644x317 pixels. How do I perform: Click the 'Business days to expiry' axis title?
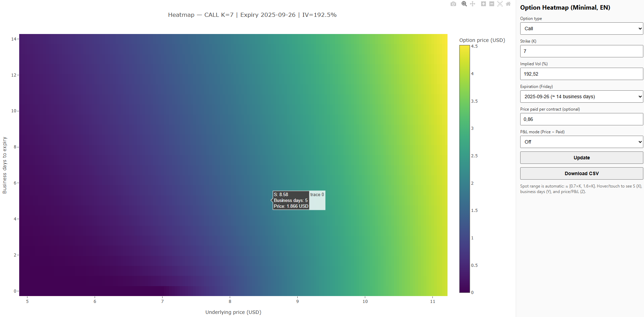click(5, 165)
